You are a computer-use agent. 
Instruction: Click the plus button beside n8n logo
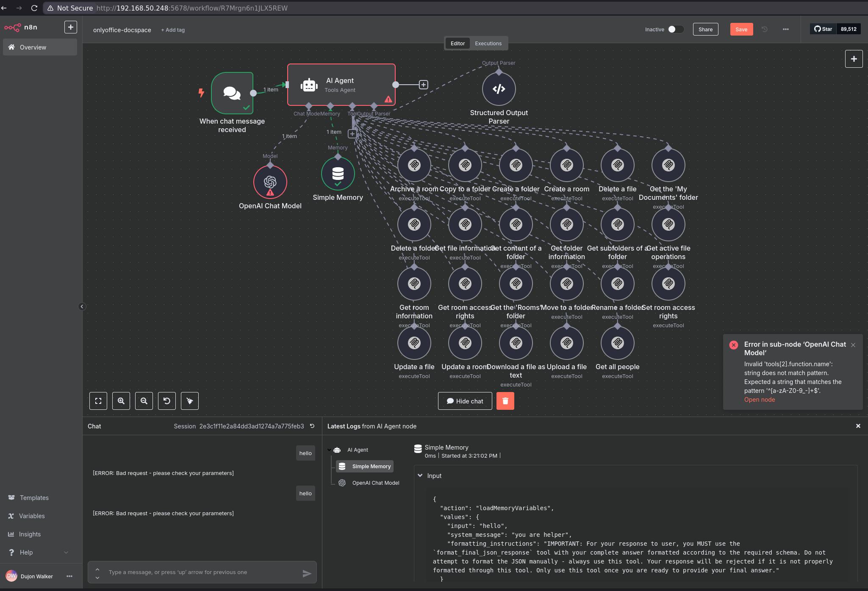pyautogui.click(x=71, y=27)
